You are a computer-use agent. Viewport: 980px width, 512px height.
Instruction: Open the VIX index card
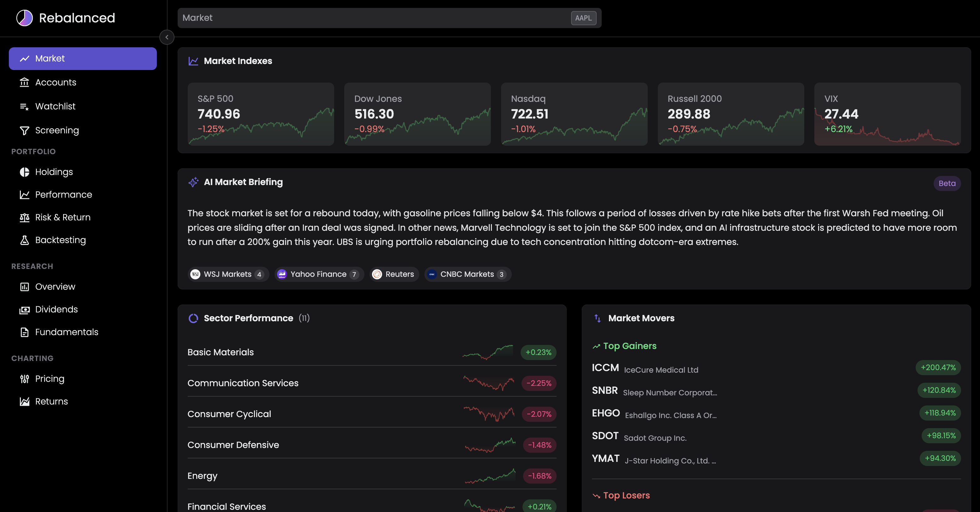click(888, 114)
